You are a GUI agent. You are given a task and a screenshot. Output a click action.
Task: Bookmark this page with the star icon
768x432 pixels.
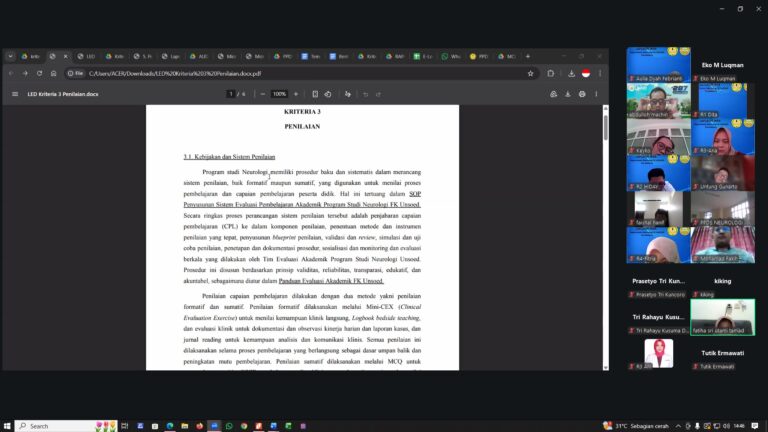click(530, 73)
